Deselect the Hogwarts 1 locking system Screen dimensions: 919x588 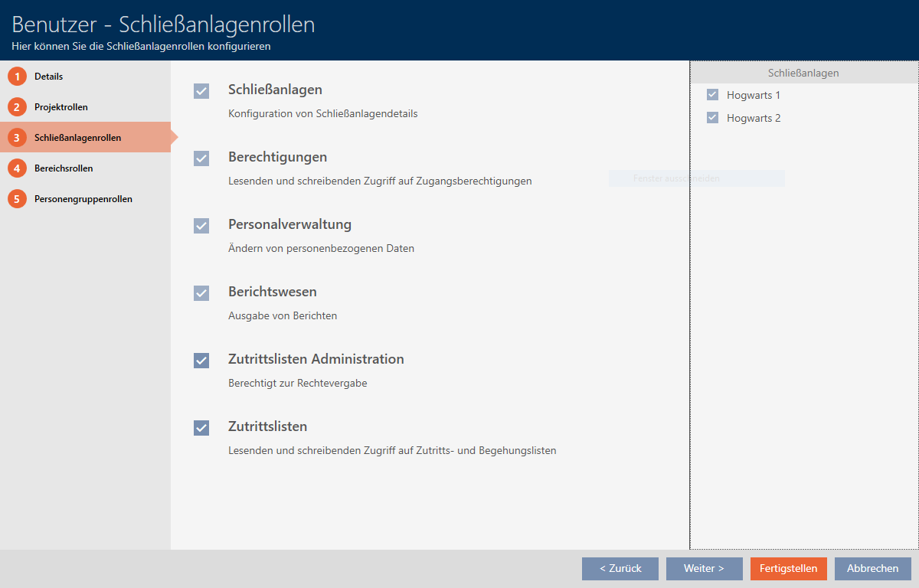click(x=712, y=95)
